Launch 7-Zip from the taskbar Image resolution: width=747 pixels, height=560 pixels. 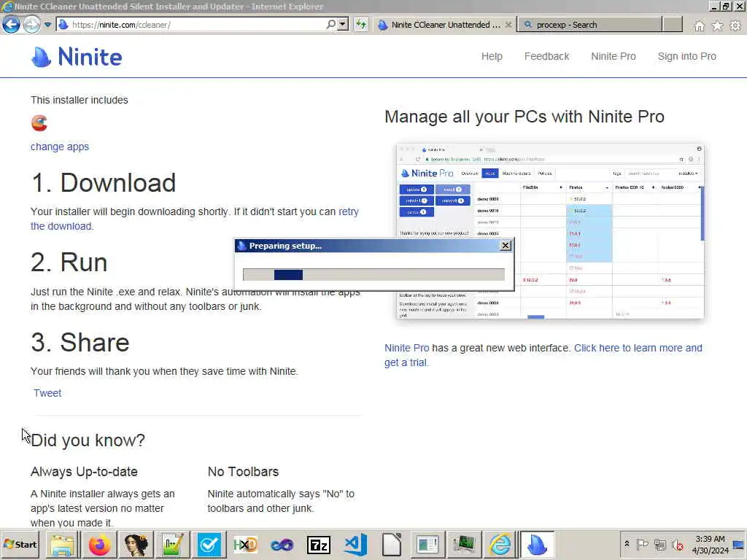pyautogui.click(x=319, y=544)
